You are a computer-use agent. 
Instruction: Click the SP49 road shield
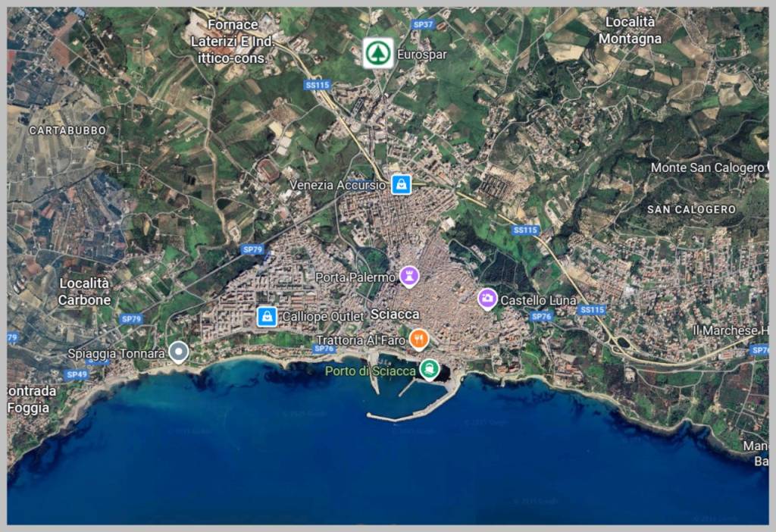(77, 374)
